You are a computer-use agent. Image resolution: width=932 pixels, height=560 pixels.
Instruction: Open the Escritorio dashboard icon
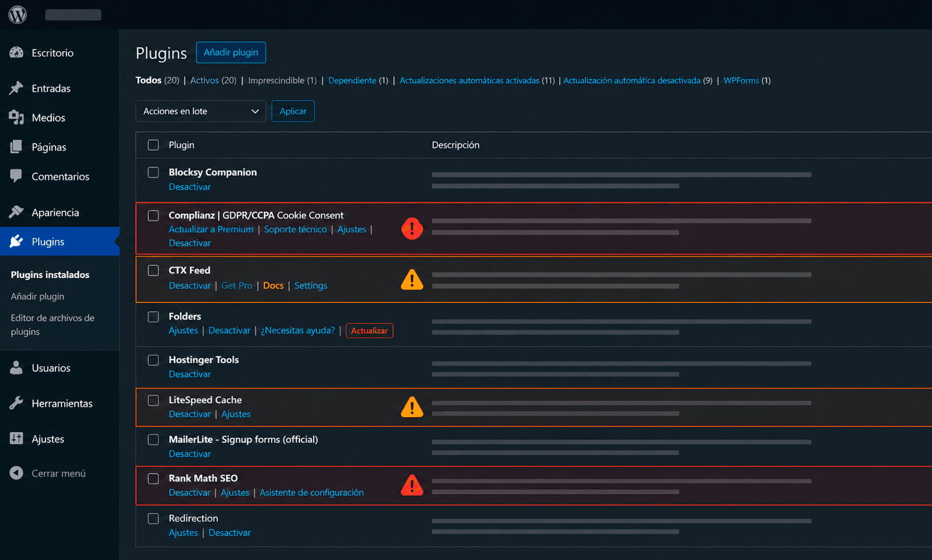click(x=17, y=52)
